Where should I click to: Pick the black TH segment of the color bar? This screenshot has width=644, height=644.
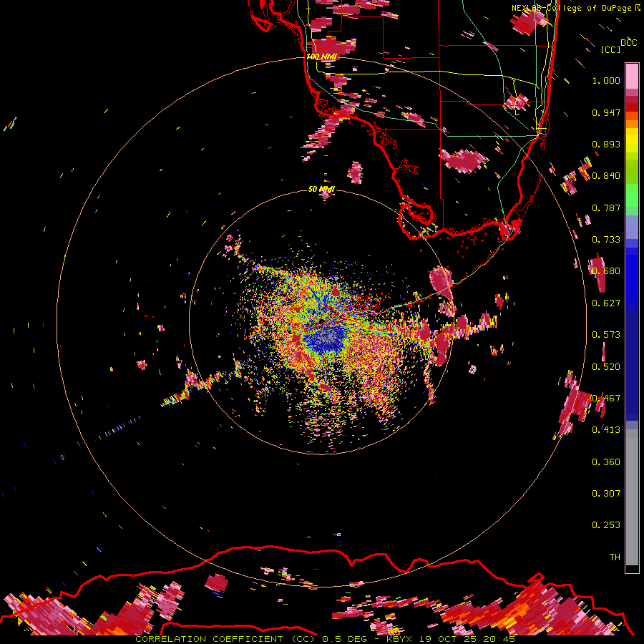(632, 569)
